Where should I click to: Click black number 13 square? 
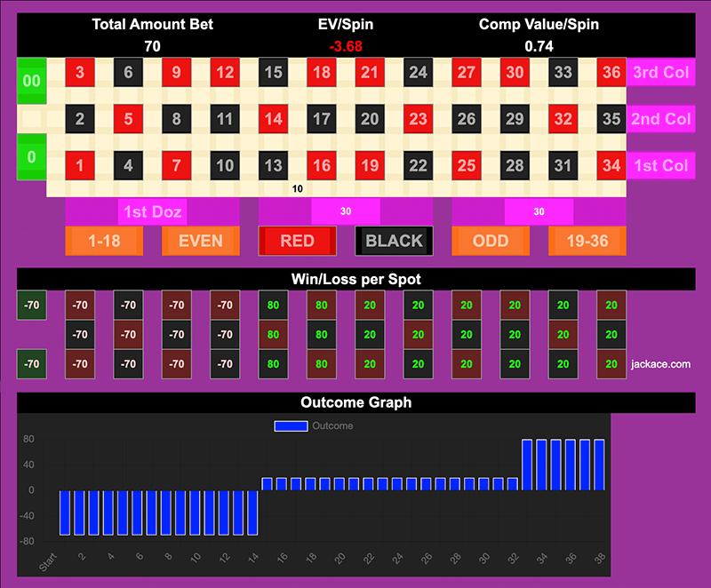tap(274, 165)
